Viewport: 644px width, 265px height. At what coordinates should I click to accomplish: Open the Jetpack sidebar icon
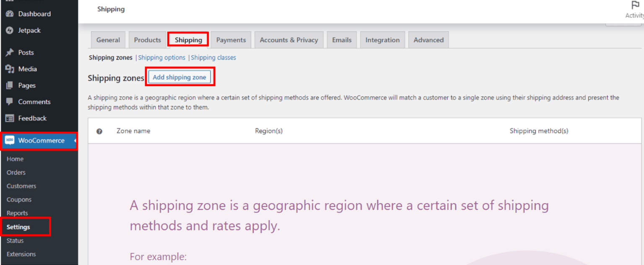[x=9, y=30]
